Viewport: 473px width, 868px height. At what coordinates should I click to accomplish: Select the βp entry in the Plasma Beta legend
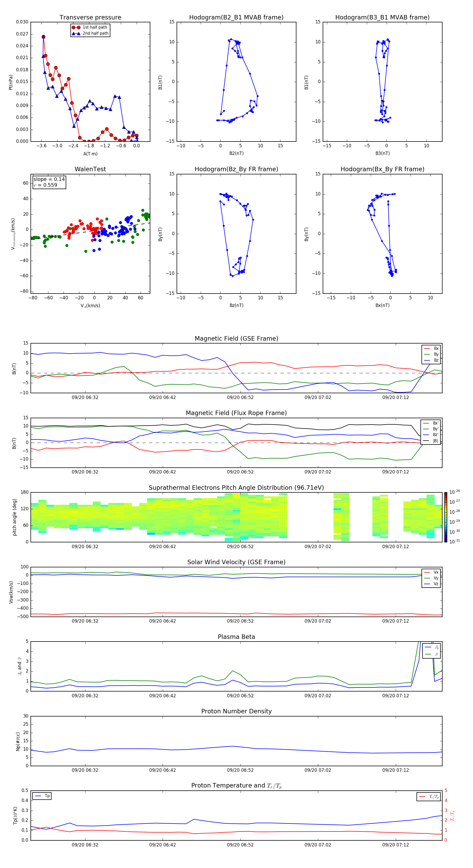[x=432, y=647]
